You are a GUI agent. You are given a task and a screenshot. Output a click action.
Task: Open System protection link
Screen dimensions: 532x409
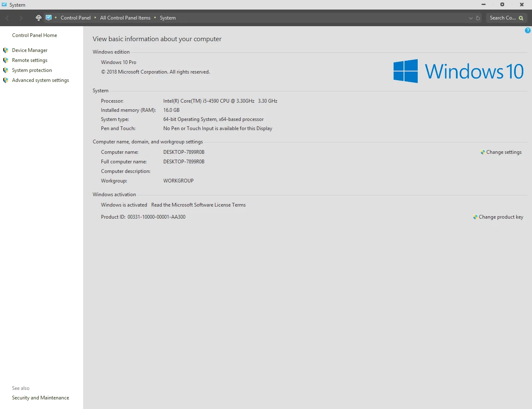[x=32, y=70]
